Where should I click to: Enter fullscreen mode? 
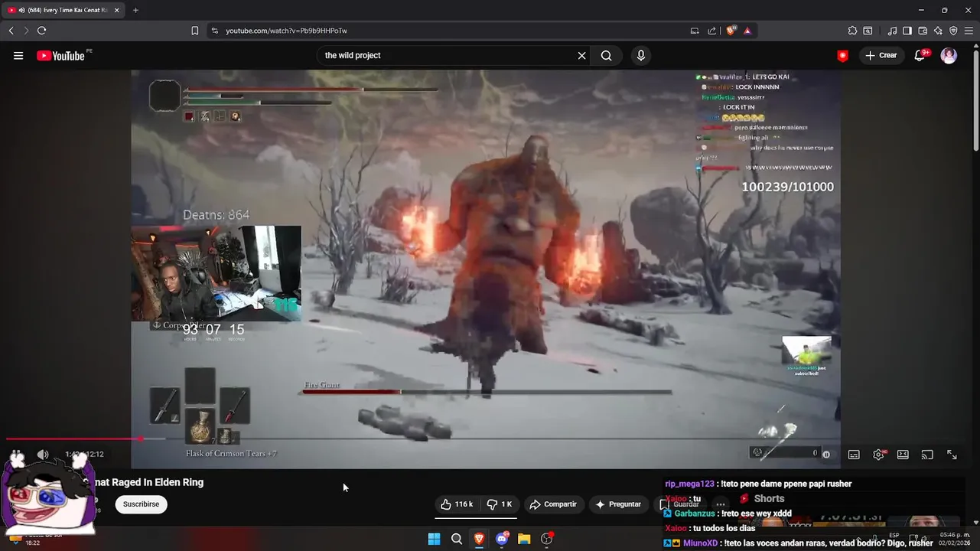(952, 455)
